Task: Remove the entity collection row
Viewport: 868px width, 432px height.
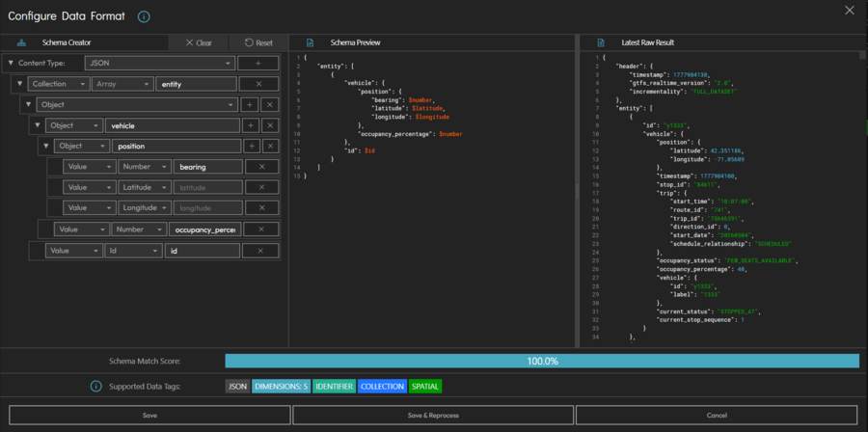Action: 258,84
